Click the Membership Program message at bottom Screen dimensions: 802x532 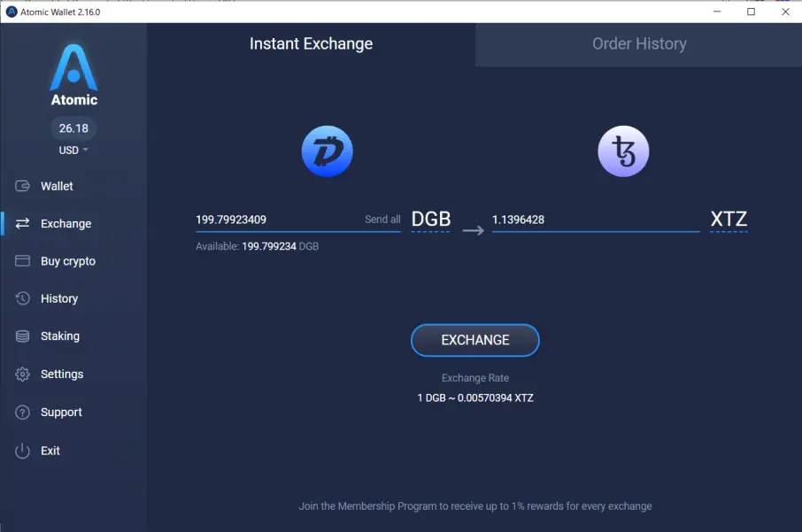point(475,506)
